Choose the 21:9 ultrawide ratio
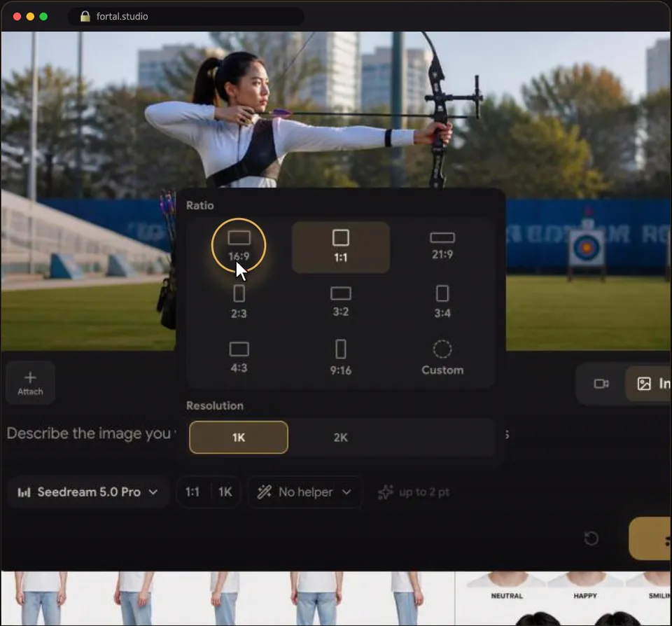Screen dimensions: 672x626 [442, 246]
